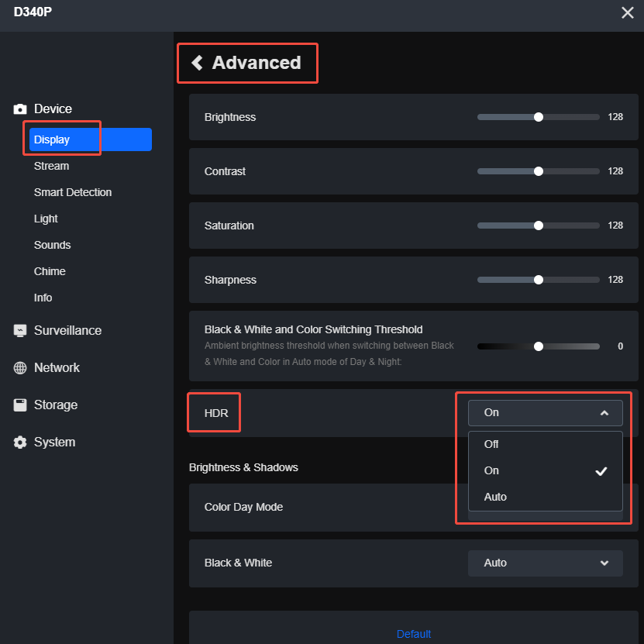
Task: Adjust the Brightness slider handle
Action: tap(539, 117)
